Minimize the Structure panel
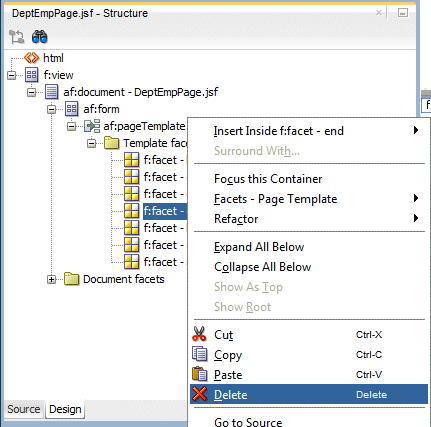This screenshot has height=427, width=431. point(403,13)
